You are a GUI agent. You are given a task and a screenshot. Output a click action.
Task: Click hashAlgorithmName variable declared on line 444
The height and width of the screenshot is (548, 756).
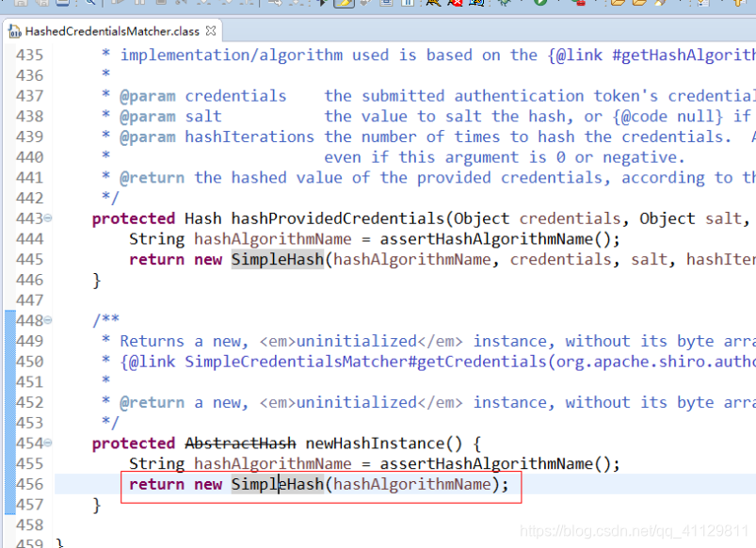[x=273, y=239]
